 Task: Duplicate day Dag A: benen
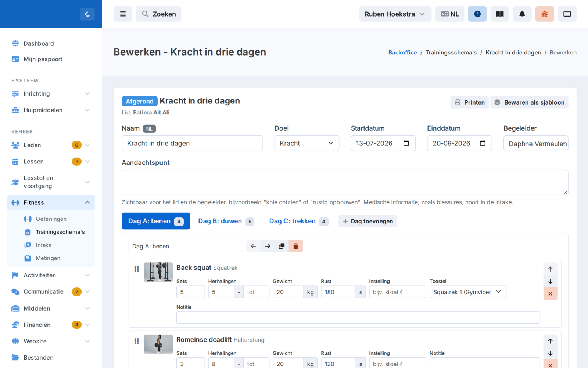(282, 246)
